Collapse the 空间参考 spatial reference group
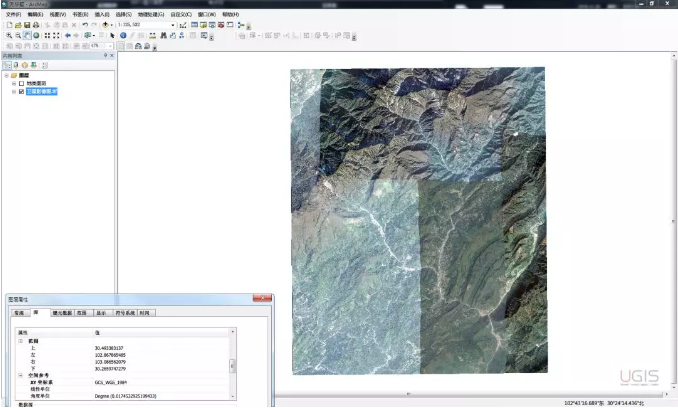 pos(20,375)
